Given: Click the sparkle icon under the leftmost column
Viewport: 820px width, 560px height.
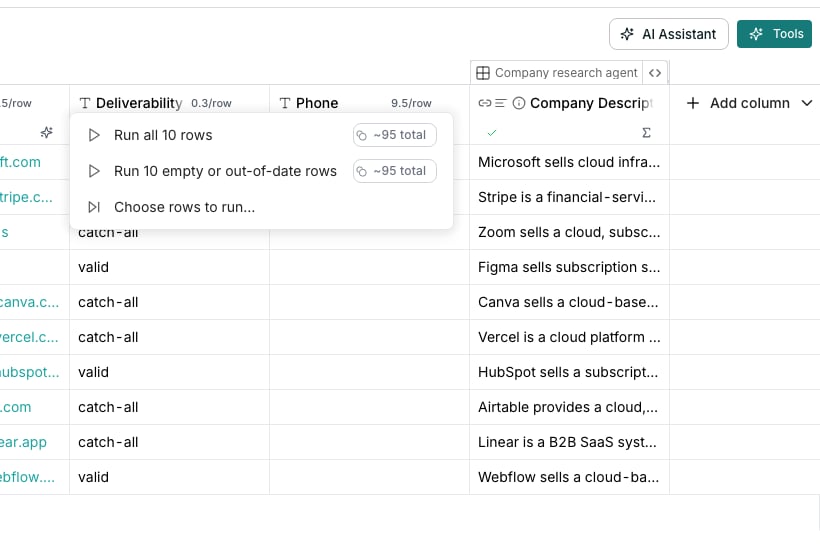Looking at the screenshot, I should pos(47,132).
